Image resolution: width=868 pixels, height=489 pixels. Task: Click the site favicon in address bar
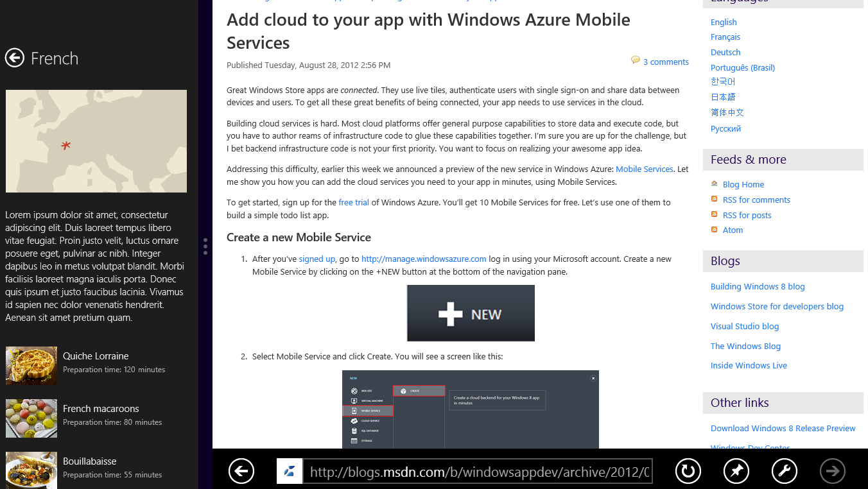(x=290, y=472)
